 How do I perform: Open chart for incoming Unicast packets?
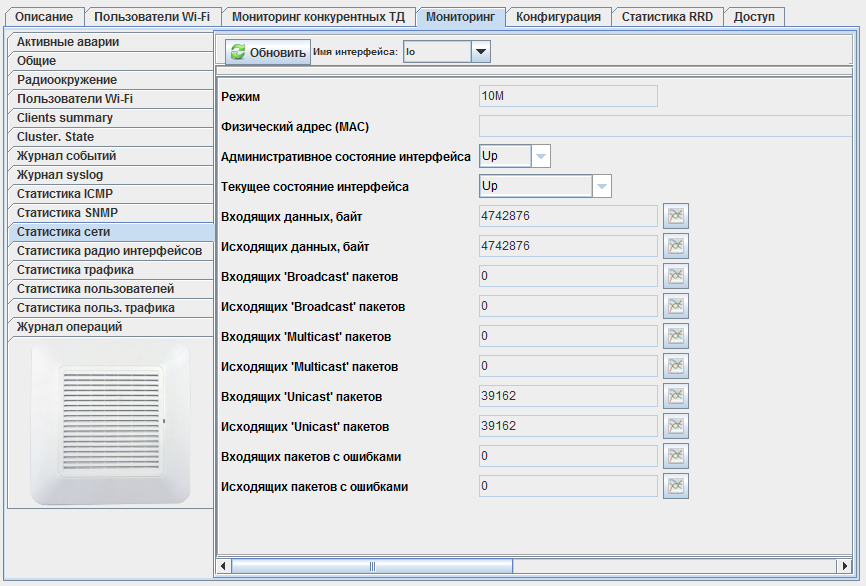pyautogui.click(x=677, y=396)
